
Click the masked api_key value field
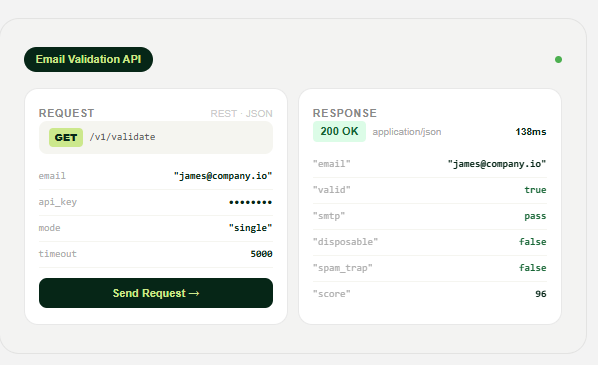coord(250,202)
